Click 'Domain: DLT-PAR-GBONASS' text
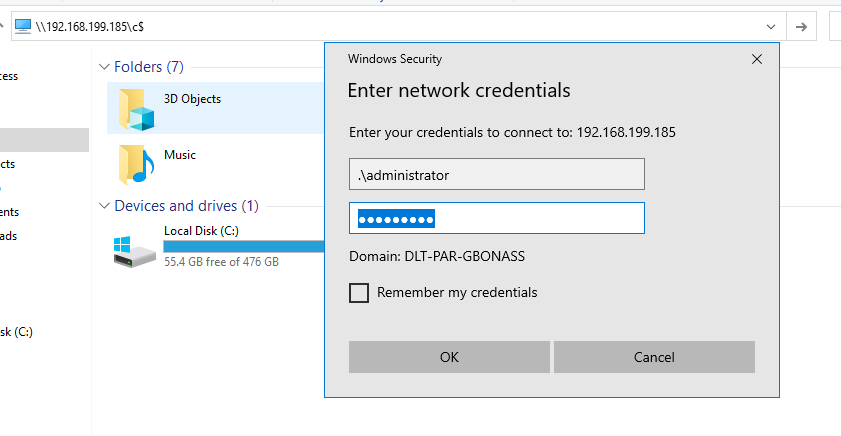This screenshot has height=436, width=841. click(x=437, y=256)
